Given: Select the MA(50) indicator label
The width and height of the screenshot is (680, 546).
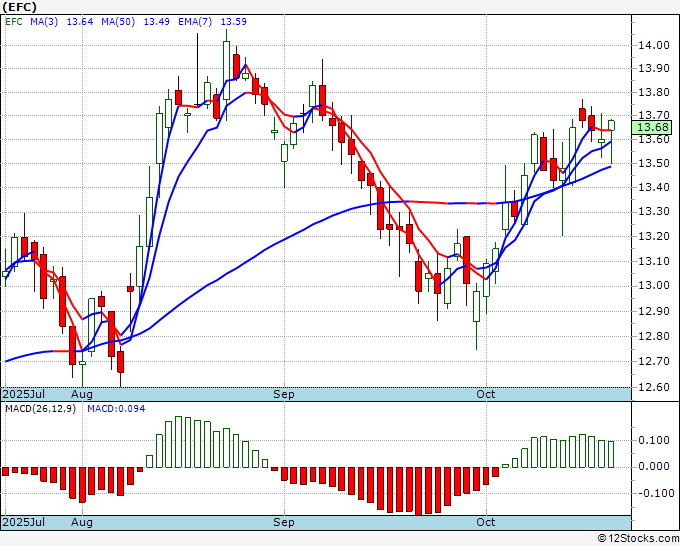Looking at the screenshot, I should pos(118,22).
